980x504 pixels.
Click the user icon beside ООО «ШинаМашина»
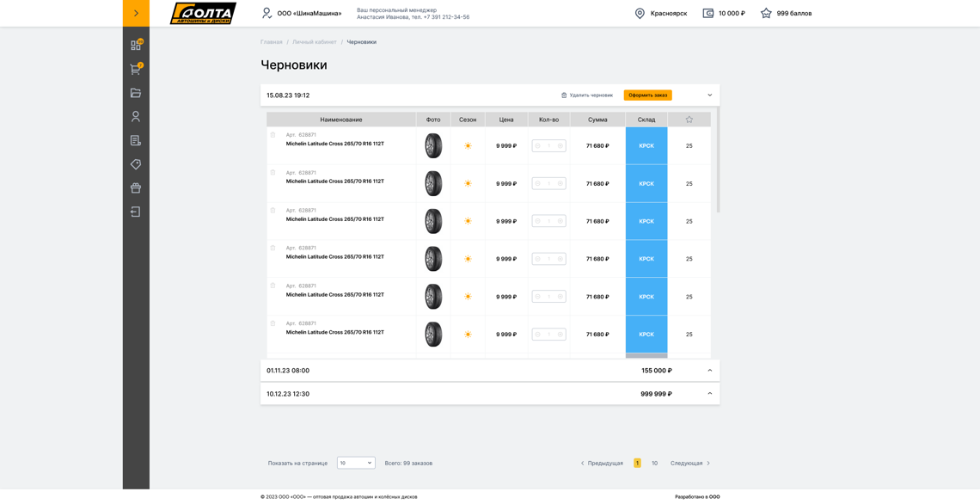tap(266, 13)
